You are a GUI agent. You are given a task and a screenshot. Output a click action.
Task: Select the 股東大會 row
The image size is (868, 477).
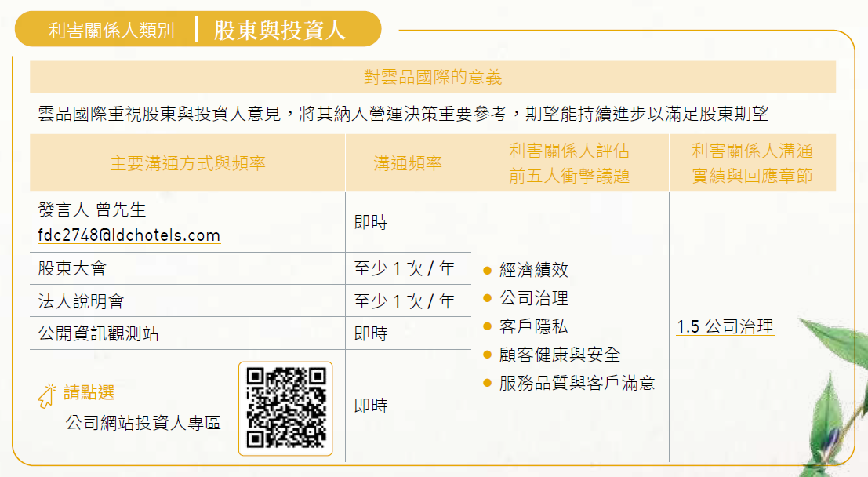pos(250,268)
